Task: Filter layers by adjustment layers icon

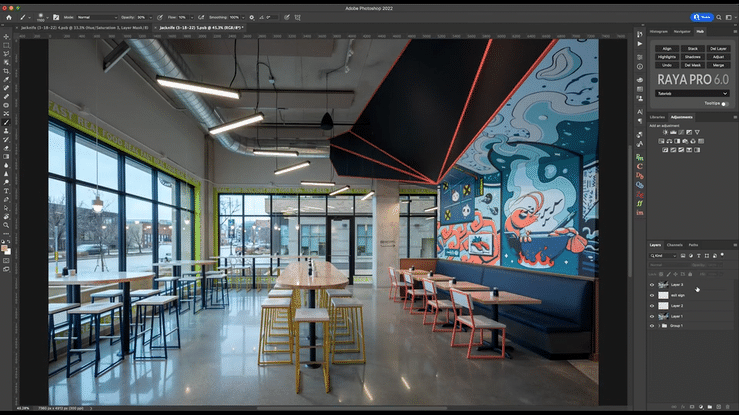Action: tap(690, 256)
